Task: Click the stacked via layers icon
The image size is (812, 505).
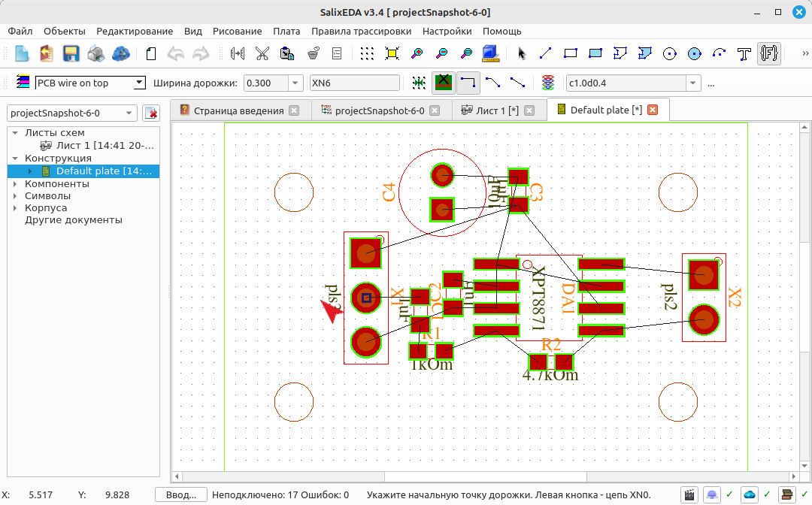Action: click(548, 83)
